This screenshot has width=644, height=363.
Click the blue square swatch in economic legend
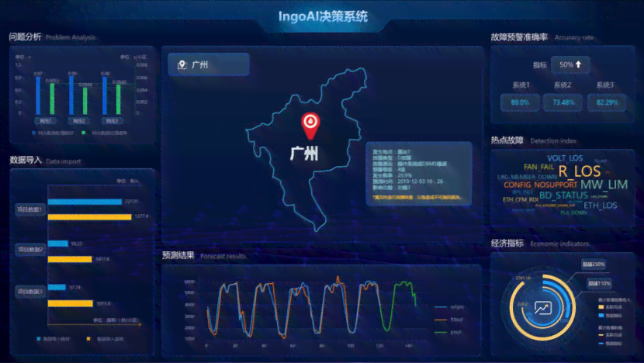point(601,316)
